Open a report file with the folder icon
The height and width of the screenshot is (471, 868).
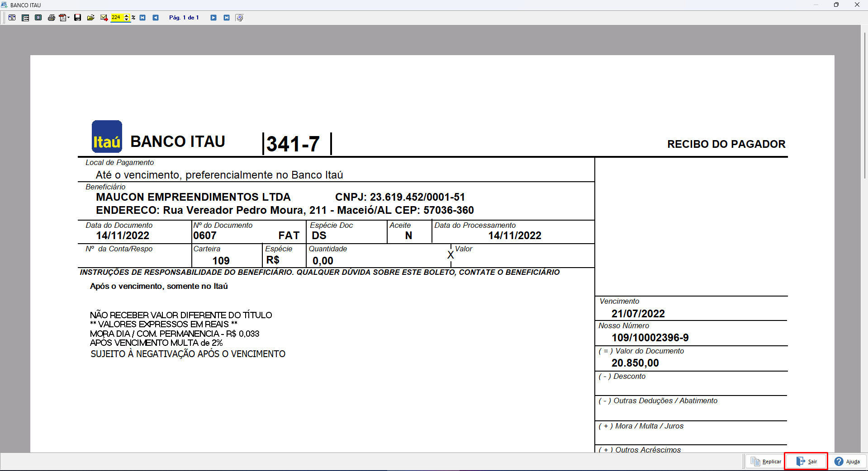[x=91, y=18]
